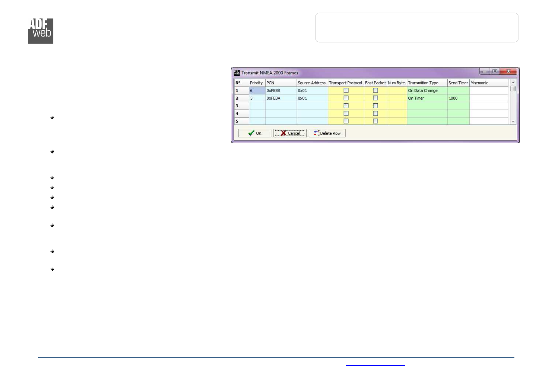
Task: Select row header number 4
Action: tap(241, 113)
